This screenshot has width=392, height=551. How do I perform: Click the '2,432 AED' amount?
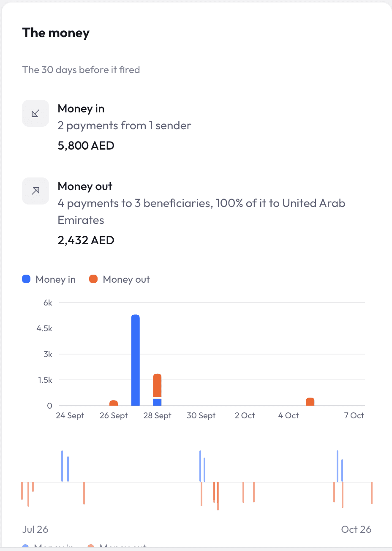click(86, 240)
